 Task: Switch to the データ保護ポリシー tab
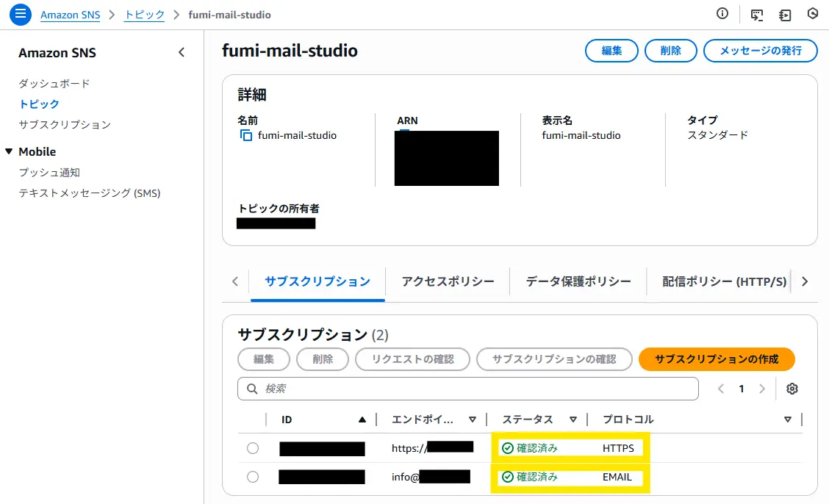pos(578,281)
